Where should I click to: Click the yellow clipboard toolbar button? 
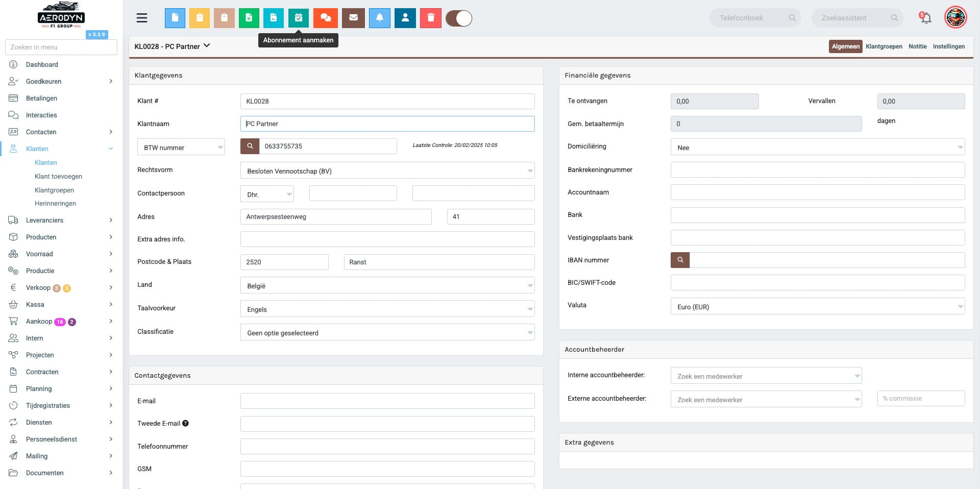tap(200, 18)
